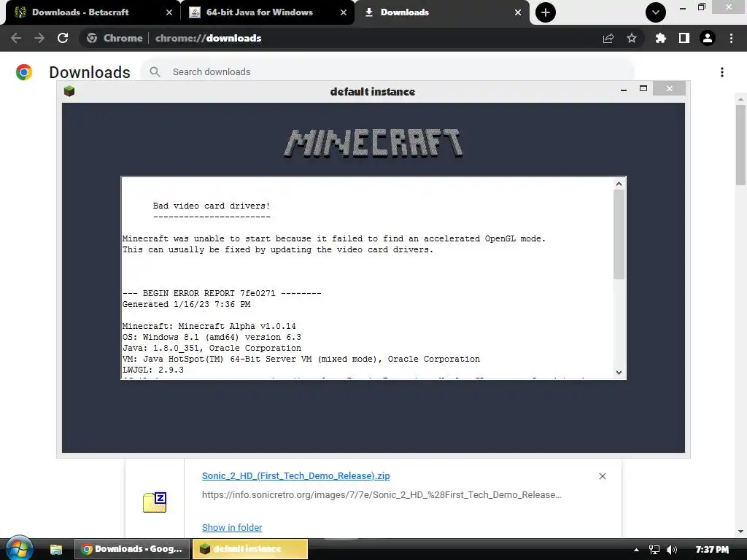Click the Downloads page scrollbar thumb
Viewport: 747px width, 560px height.
point(740,145)
